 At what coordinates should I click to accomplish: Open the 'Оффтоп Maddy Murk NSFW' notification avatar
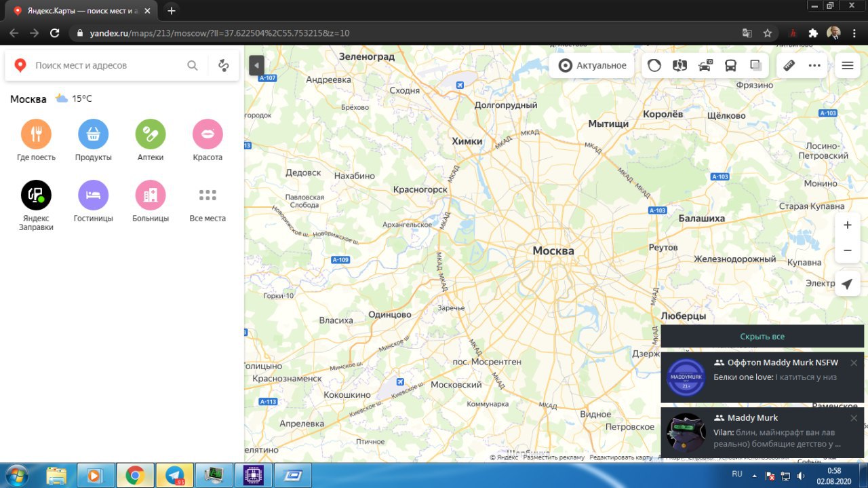[x=686, y=377]
